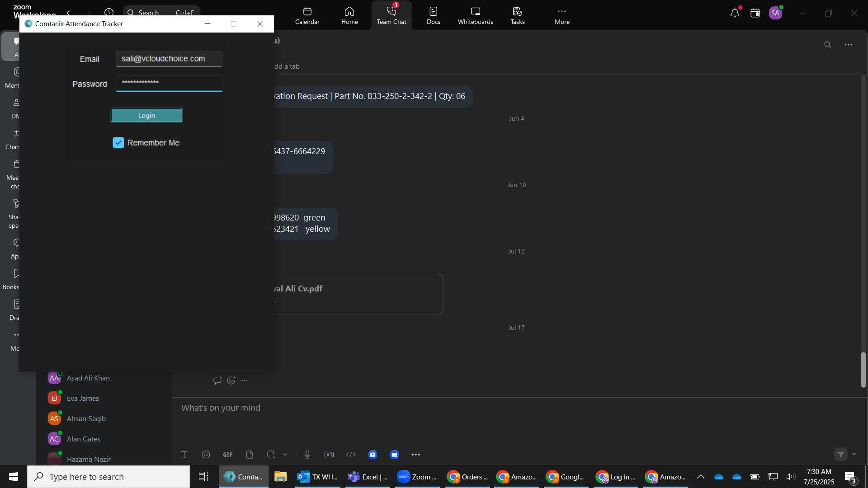
Task: Insert code snippet icon
Action: coord(351,455)
